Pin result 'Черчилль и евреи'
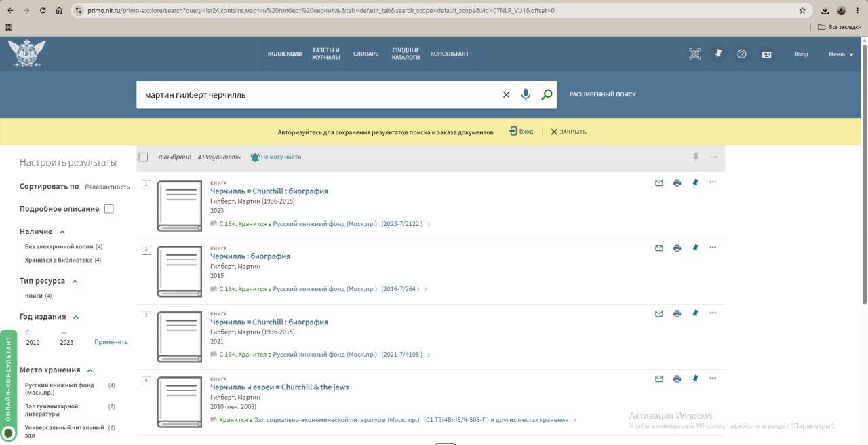The image size is (868, 445). [695, 379]
